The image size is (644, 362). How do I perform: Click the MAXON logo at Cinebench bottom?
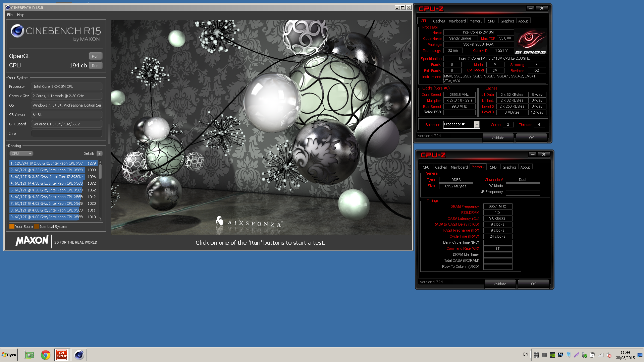32,241
